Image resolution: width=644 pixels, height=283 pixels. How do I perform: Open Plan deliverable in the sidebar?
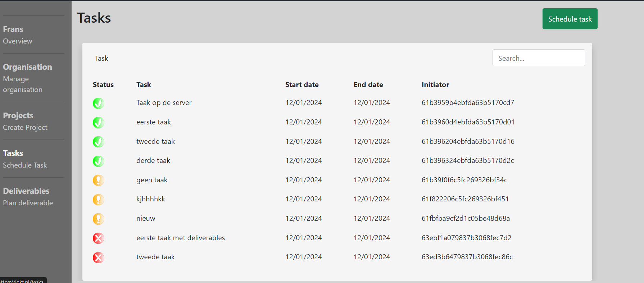tap(28, 203)
